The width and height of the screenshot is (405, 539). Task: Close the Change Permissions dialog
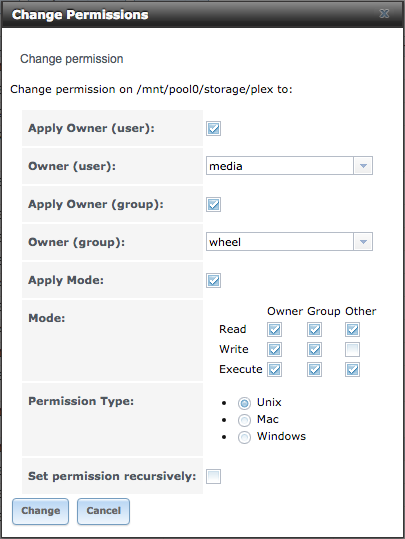384,14
